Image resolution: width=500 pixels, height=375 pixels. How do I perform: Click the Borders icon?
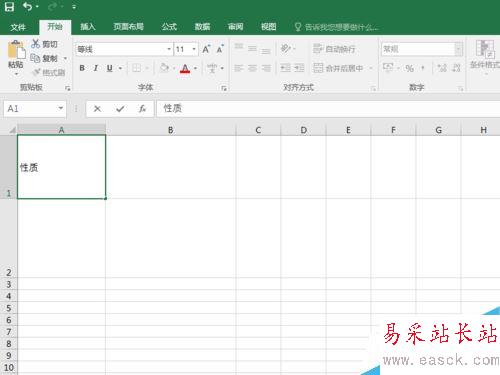coord(137,68)
